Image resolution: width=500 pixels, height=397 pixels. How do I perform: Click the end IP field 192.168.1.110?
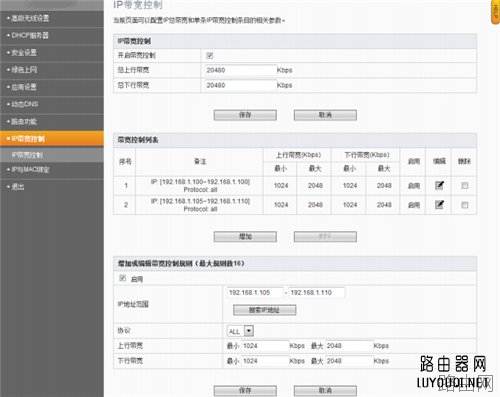[x=316, y=293]
